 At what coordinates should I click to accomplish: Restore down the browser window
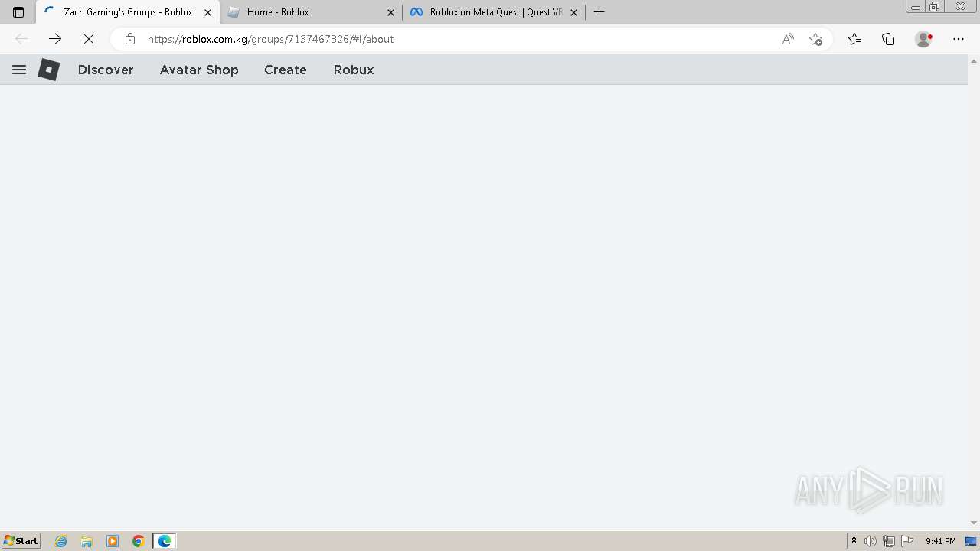[x=935, y=7]
